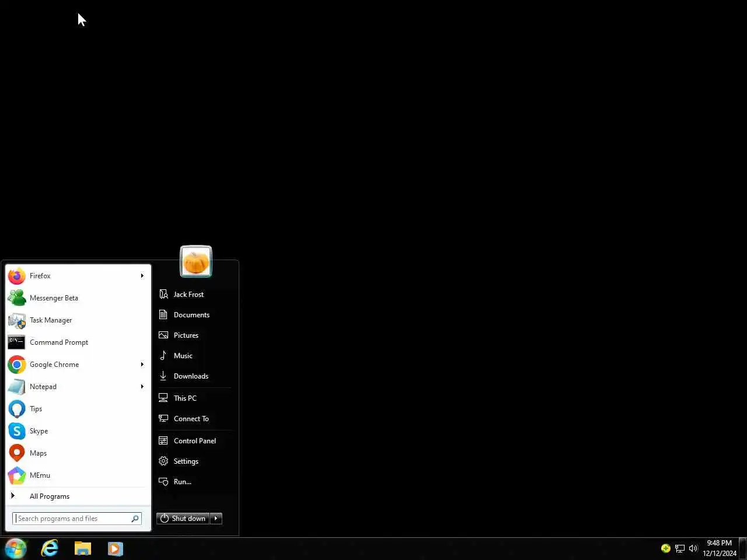The image size is (747, 560).
Task: Open Internet Explorer from the taskbar
Action: click(x=50, y=548)
